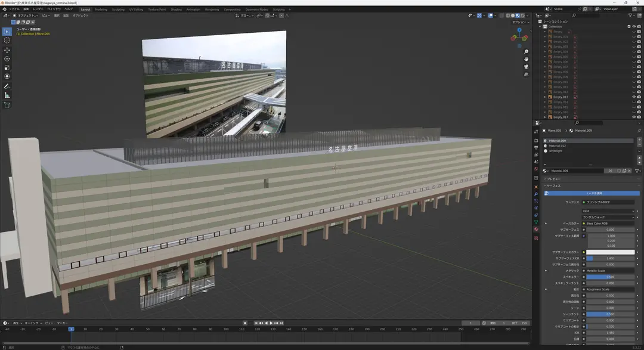Click the play animation button in timeline

[x=271, y=323]
